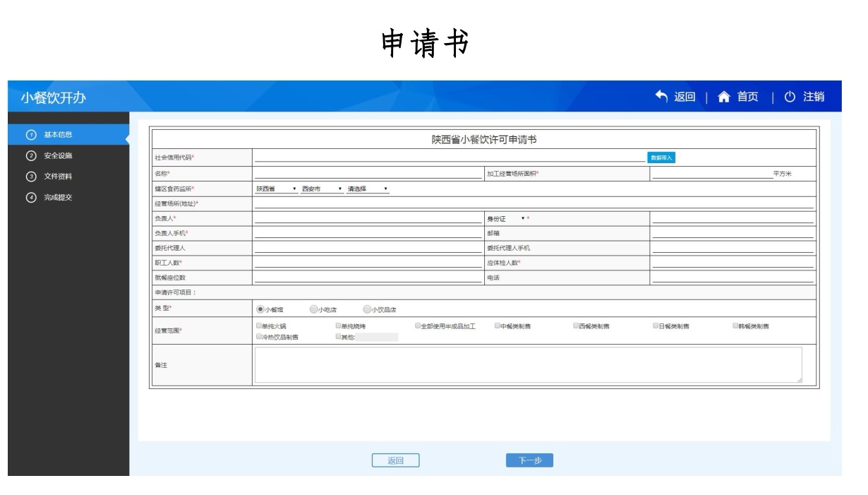Click the 加工经营场所面积 input field
Viewport: 868px width, 495px height.
click(x=711, y=174)
